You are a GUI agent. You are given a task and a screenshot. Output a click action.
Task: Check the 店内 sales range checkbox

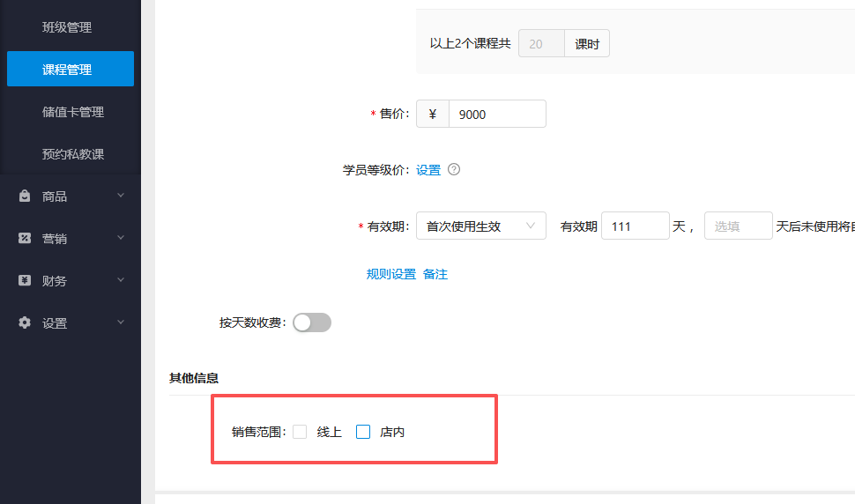(x=362, y=432)
